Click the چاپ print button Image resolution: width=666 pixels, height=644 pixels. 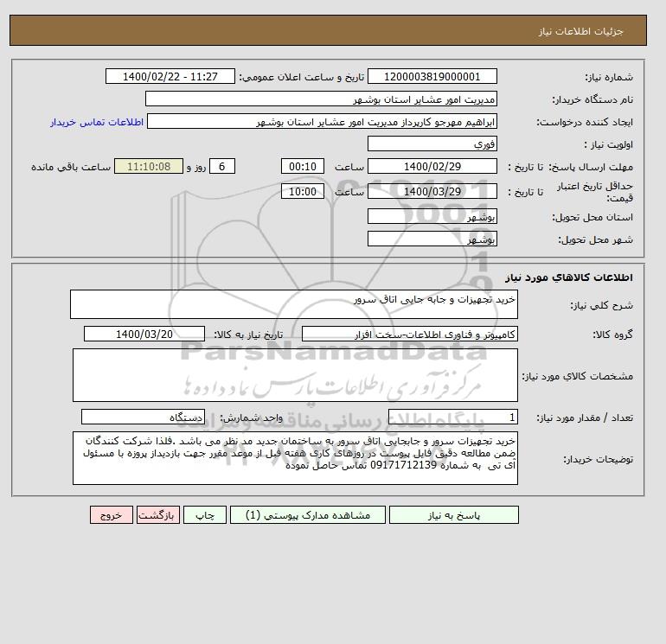click(205, 515)
